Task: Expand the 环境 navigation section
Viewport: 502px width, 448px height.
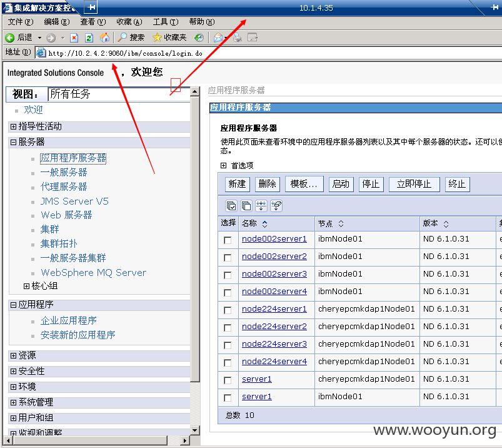Action: [13, 387]
